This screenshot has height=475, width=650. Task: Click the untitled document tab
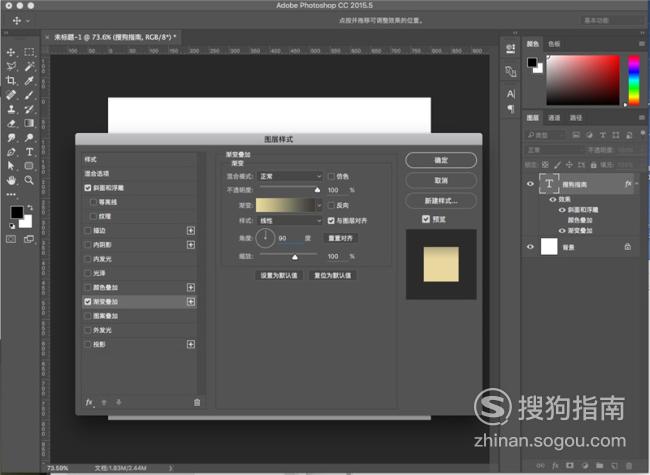point(113,37)
